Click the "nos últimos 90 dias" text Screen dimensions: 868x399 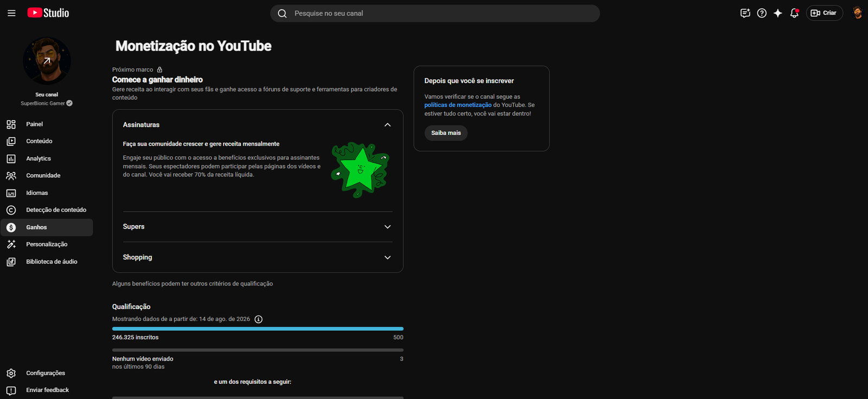coord(138,367)
